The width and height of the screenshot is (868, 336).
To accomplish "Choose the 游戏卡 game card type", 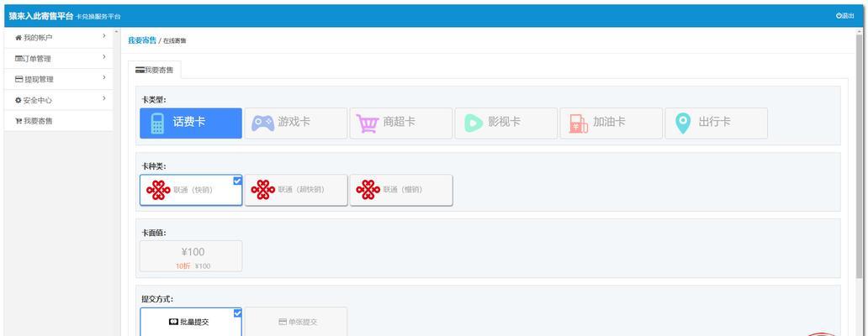I will coord(295,123).
